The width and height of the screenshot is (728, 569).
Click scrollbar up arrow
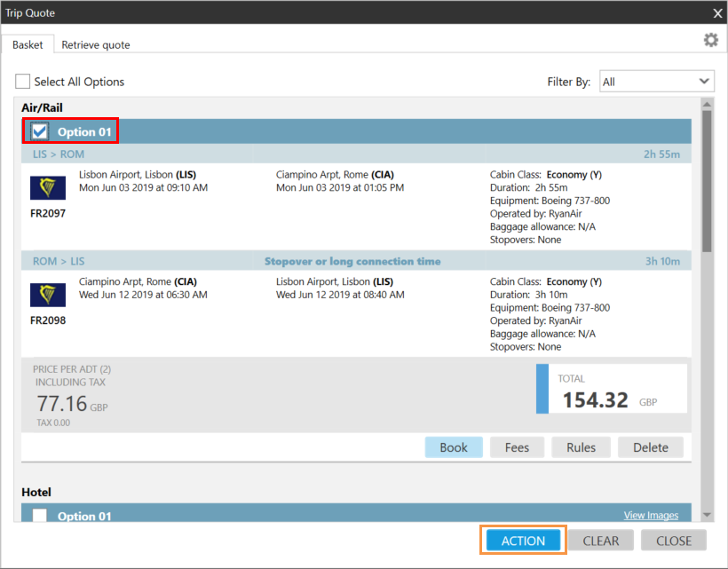coord(707,104)
